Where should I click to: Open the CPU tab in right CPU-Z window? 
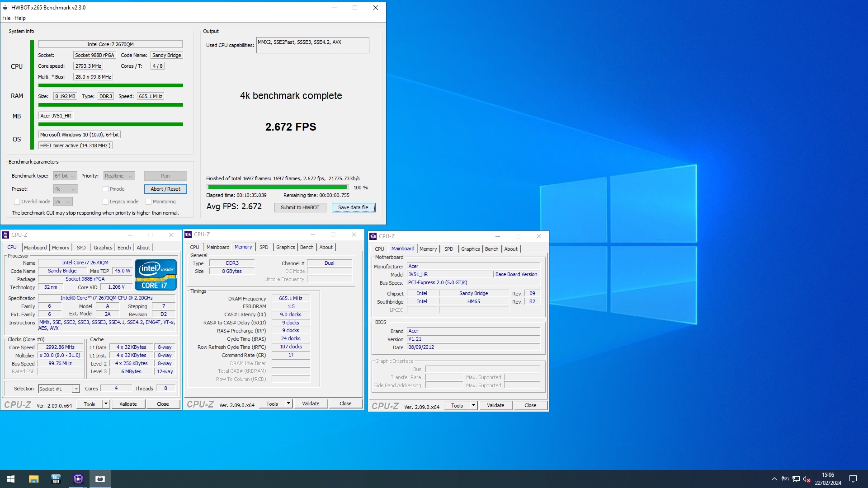(379, 249)
